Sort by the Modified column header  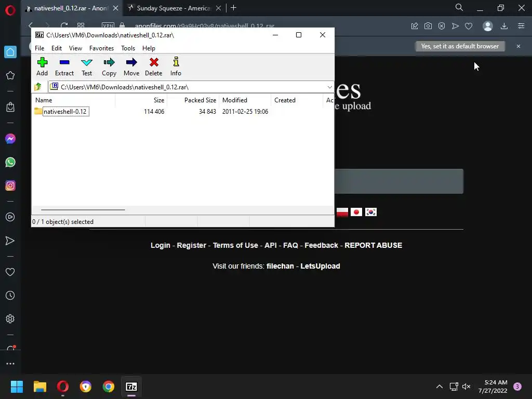click(245, 100)
